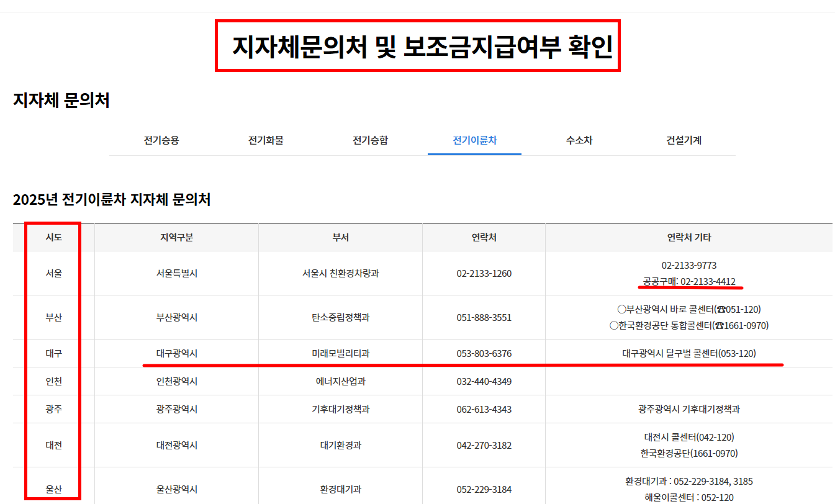Click the 지자체문의처 및 보조금지급여부 확인 header
Image resolution: width=835 pixels, height=504 pixels.
pos(417,44)
